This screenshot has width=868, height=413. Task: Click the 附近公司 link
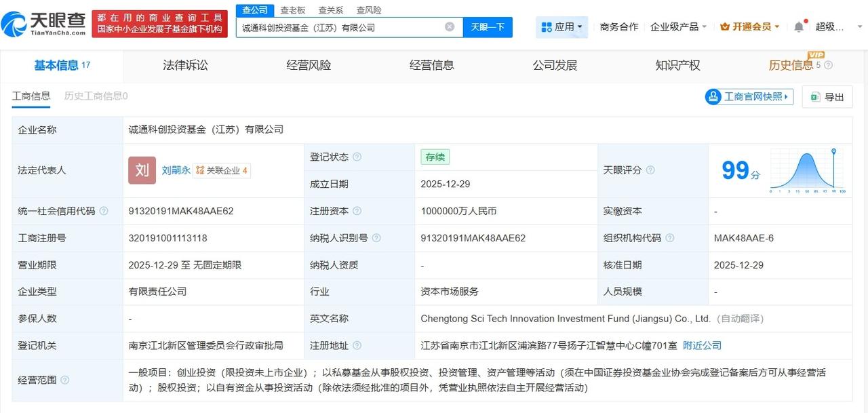pyautogui.click(x=702, y=346)
